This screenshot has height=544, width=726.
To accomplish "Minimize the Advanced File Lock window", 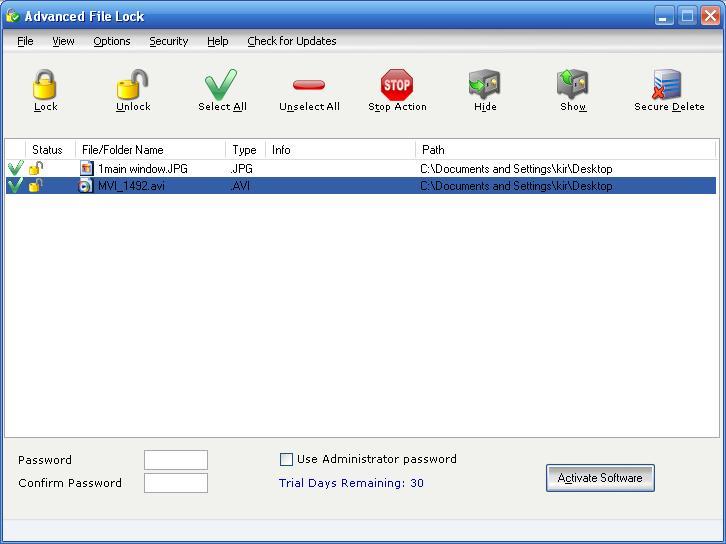I will tap(664, 17).
